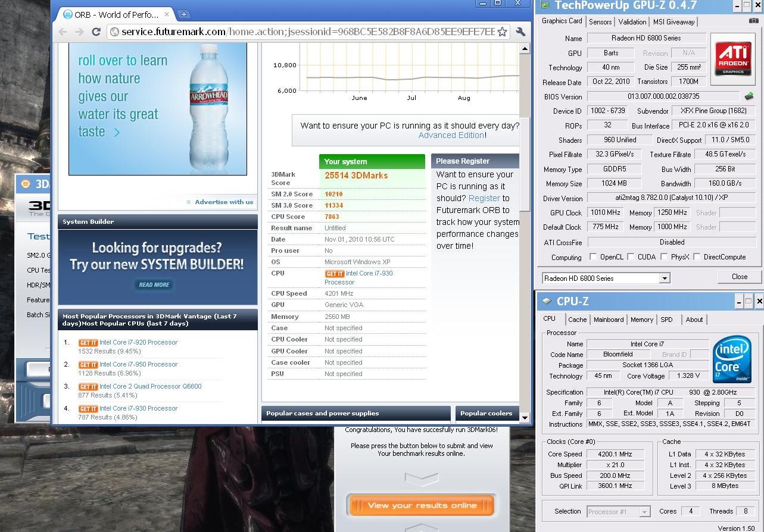Click the Your system column header

pos(372,161)
